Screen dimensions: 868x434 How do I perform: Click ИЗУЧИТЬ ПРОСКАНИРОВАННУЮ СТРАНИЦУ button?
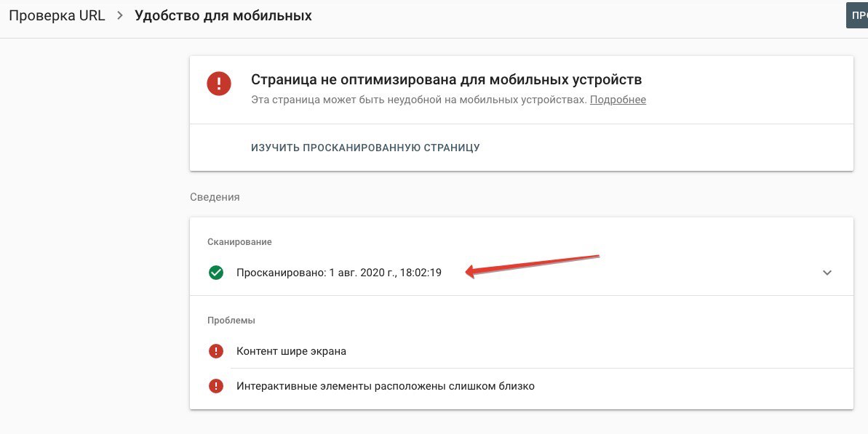point(365,148)
